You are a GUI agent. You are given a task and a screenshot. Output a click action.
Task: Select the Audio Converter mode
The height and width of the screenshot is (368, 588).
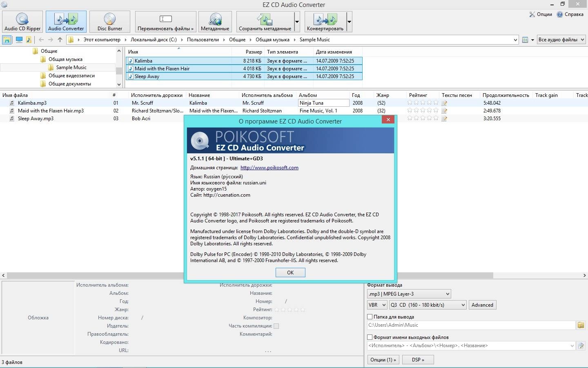[x=66, y=21]
